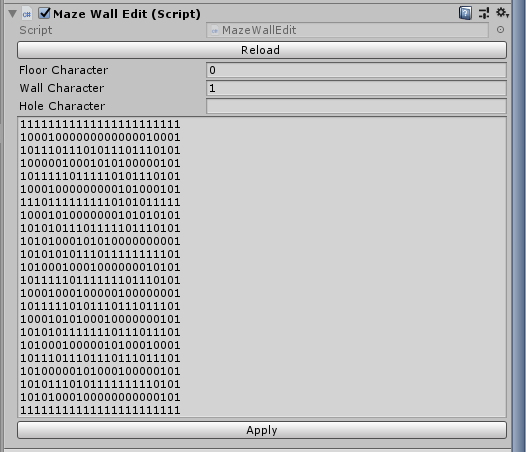Click the Reload button

pos(262,50)
